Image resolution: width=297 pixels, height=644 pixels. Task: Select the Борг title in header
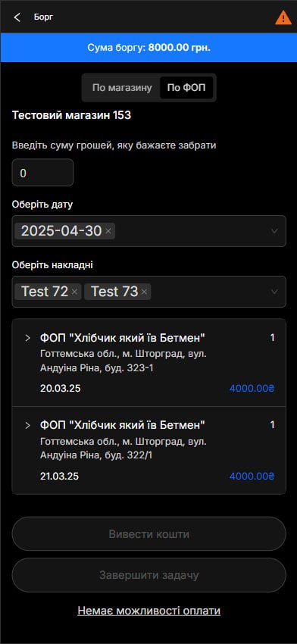(x=43, y=17)
